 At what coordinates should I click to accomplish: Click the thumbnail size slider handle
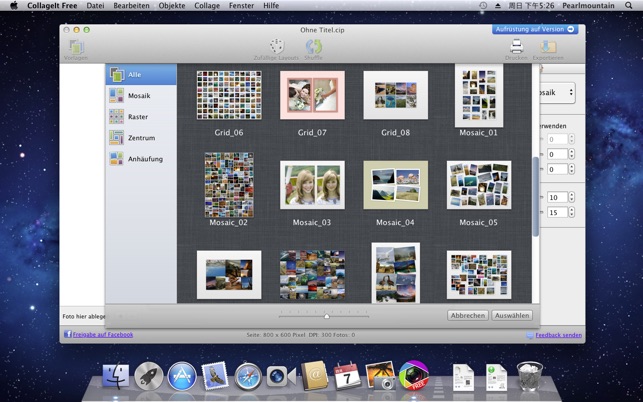(326, 316)
